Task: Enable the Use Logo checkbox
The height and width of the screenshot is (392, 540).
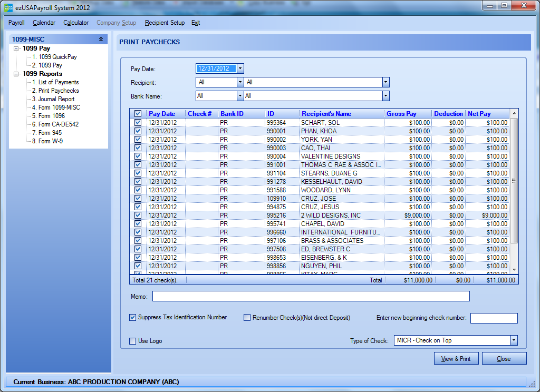Action: [x=133, y=341]
